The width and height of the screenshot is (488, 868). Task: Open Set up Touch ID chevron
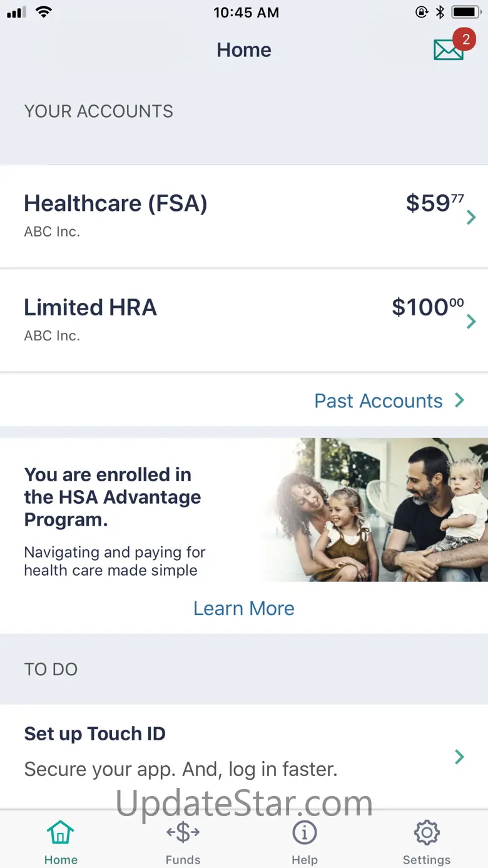click(x=459, y=757)
